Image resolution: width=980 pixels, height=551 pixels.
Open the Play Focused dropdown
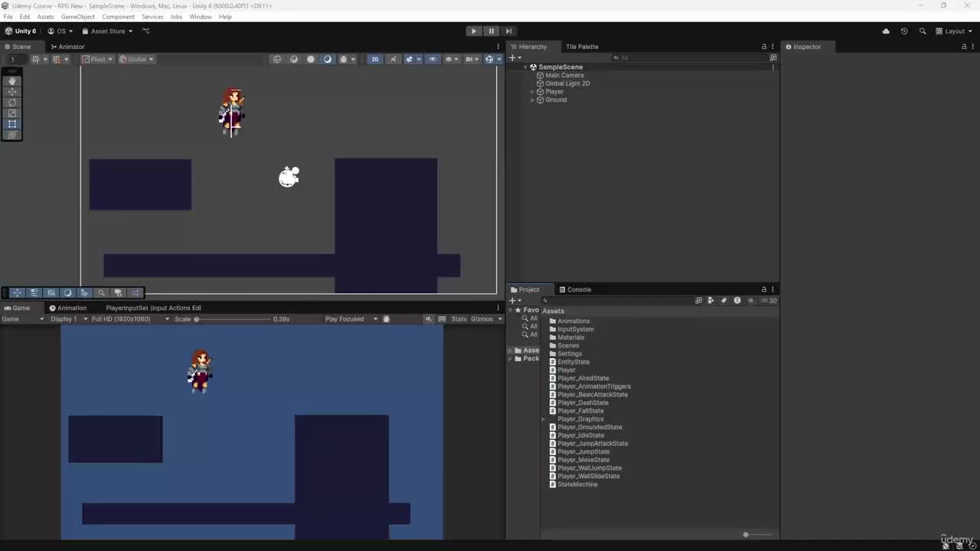[x=351, y=319]
